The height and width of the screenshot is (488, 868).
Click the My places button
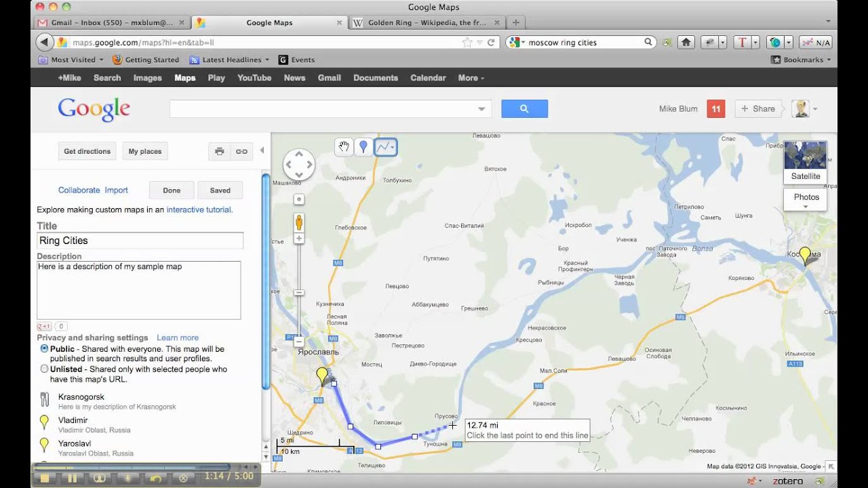[x=145, y=152]
